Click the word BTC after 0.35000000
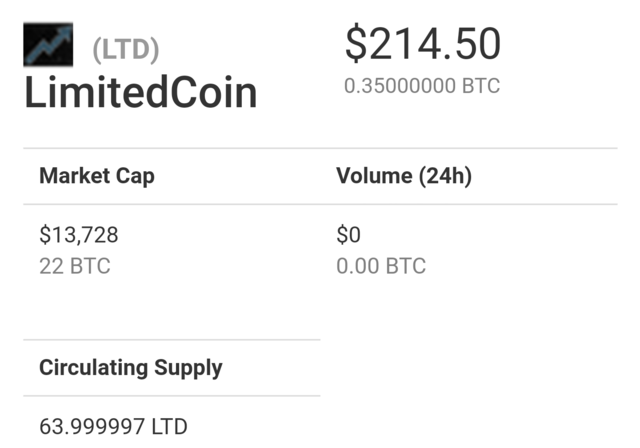 (481, 86)
